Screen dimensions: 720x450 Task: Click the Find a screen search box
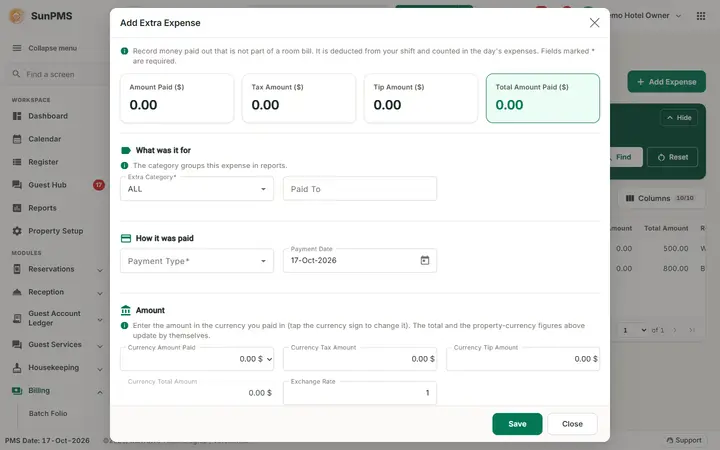[x=57, y=74]
